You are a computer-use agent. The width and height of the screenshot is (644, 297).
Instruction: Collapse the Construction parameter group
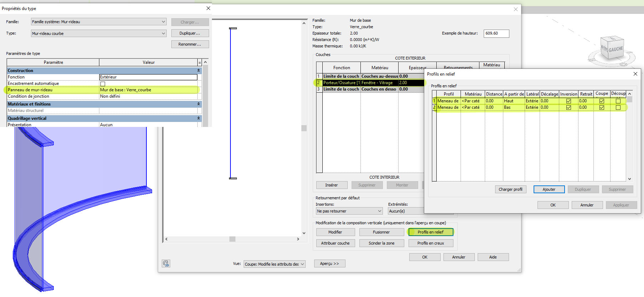click(198, 71)
